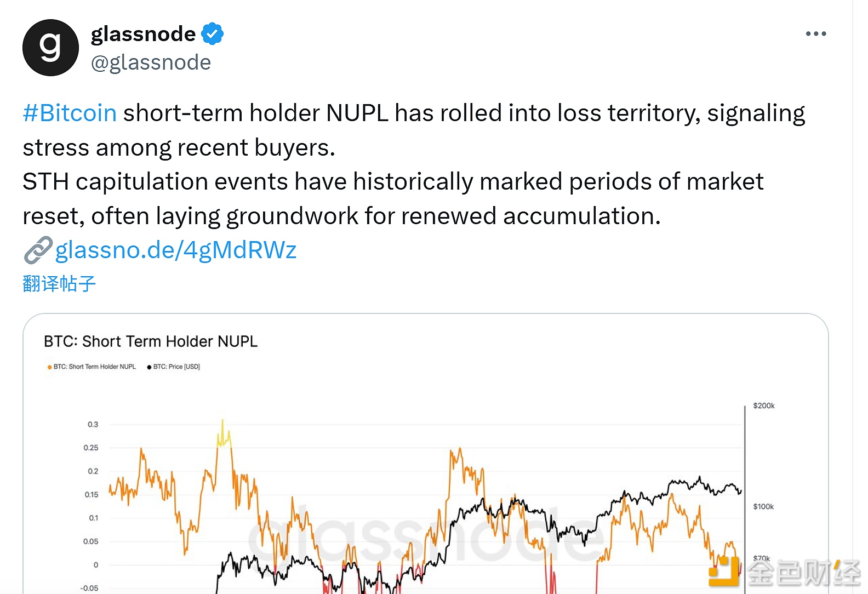Click the $200k price axis label
The image size is (868, 594).
pos(763,406)
